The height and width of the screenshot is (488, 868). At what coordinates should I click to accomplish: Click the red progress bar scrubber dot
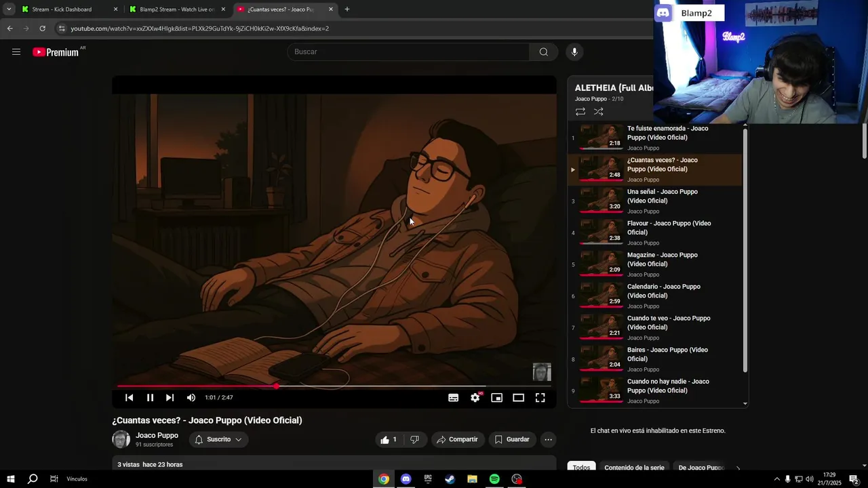(x=276, y=386)
